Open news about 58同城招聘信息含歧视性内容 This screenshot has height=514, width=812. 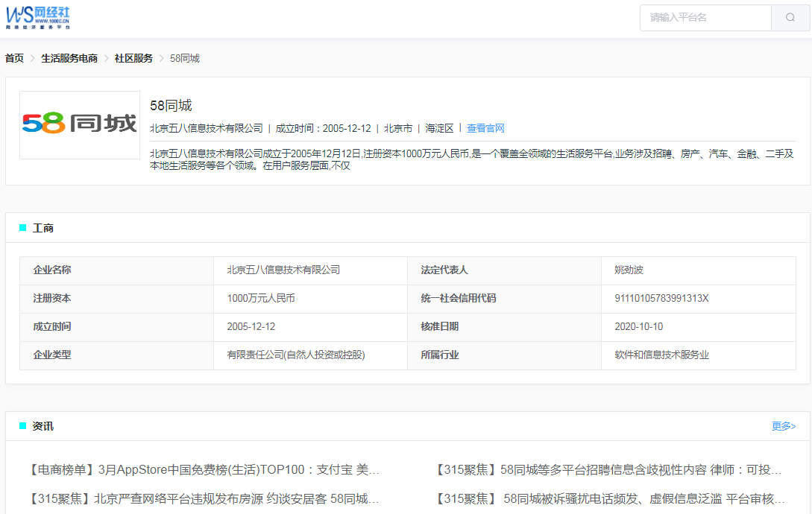click(x=609, y=470)
